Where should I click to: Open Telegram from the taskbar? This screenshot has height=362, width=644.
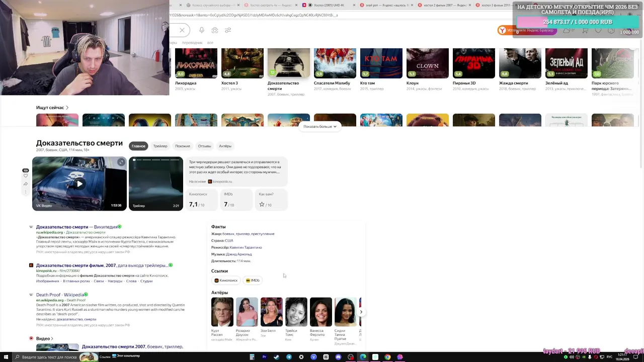[x=289, y=357]
